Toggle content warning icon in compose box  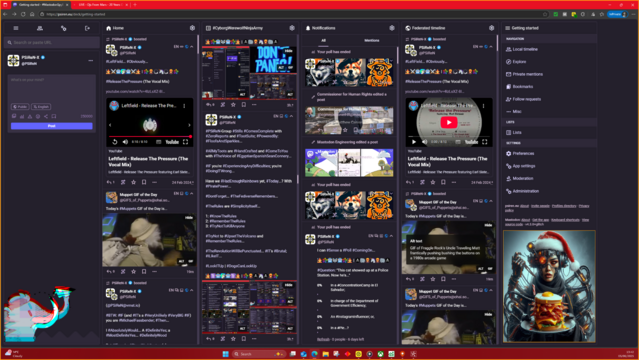[30, 116]
